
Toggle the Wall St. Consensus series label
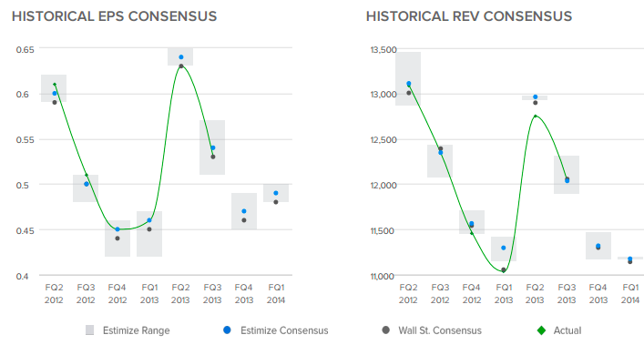click(440, 330)
